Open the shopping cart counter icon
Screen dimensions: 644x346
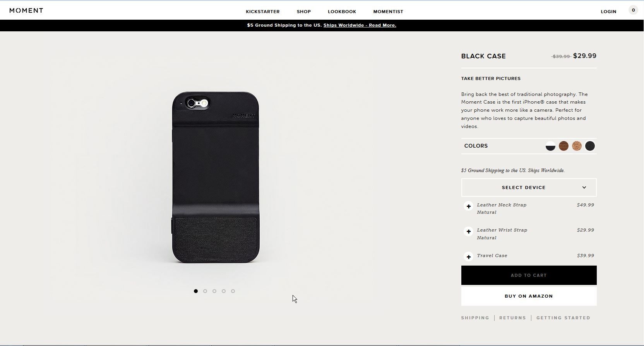pyautogui.click(x=633, y=10)
